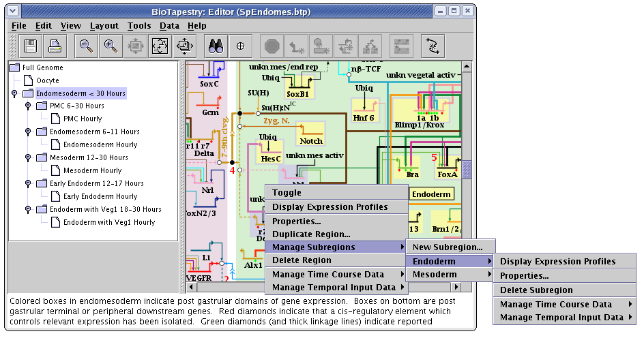Choose Toggle in the context menu
Screen dimensions: 644x338
[x=287, y=193]
